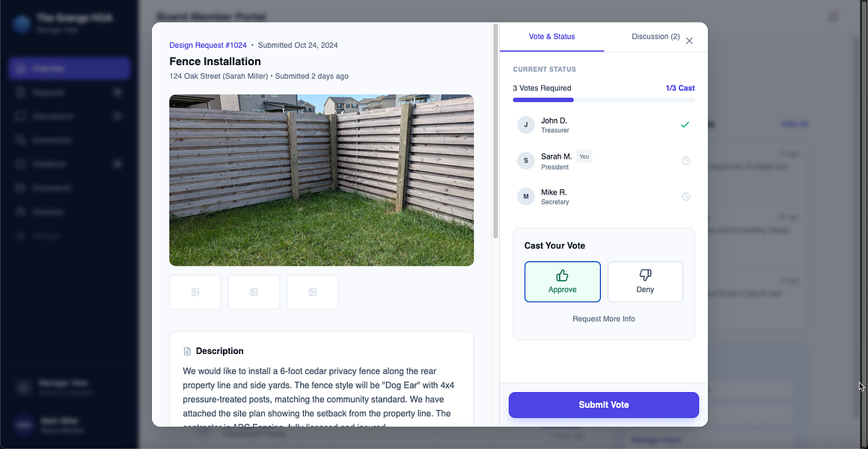The width and height of the screenshot is (868, 449).
Task: Open the first image thumbnail placeholder
Action: click(x=195, y=292)
